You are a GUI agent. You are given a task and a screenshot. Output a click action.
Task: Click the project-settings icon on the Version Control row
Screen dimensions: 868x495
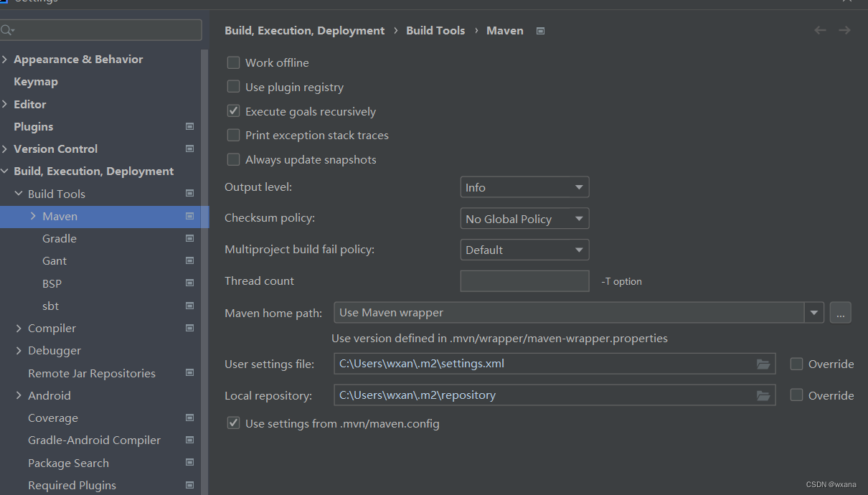189,148
